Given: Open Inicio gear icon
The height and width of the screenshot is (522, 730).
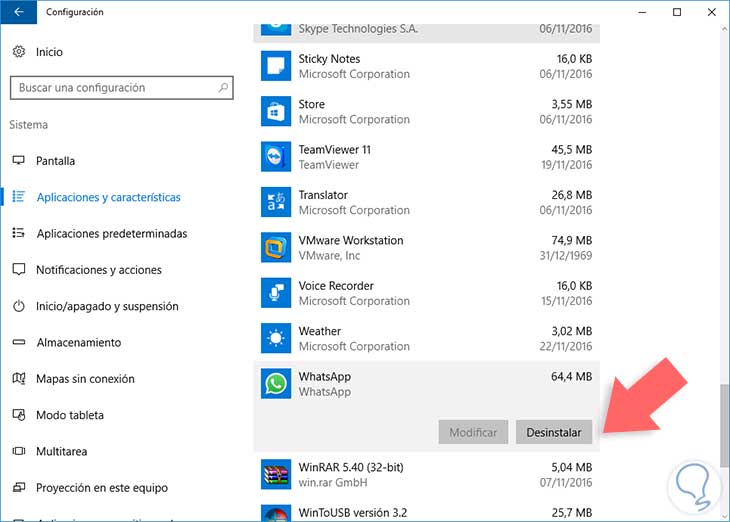Looking at the screenshot, I should pyautogui.click(x=19, y=52).
